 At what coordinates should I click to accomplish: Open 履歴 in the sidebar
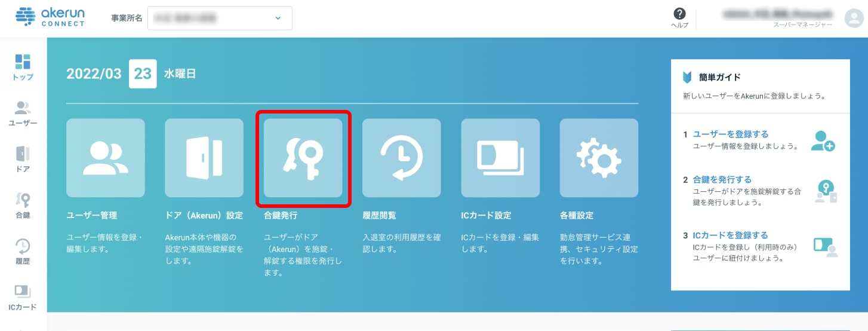23,252
